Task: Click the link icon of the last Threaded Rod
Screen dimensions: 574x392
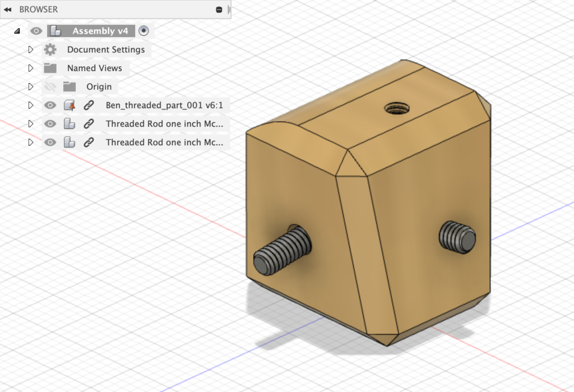Action: pos(89,142)
